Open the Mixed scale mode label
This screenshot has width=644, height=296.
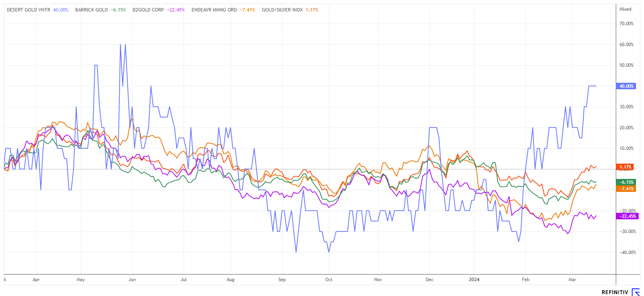click(x=625, y=9)
